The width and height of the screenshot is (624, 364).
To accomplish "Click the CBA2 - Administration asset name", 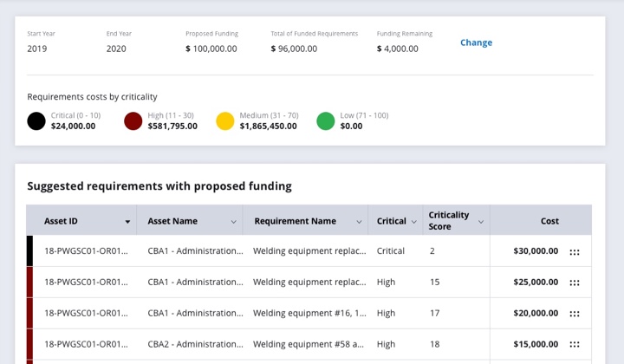I will click(195, 344).
